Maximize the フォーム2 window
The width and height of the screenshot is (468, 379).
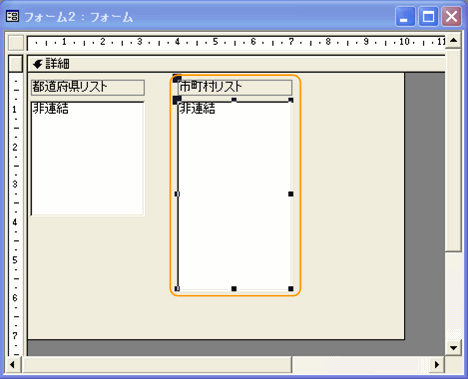428,16
